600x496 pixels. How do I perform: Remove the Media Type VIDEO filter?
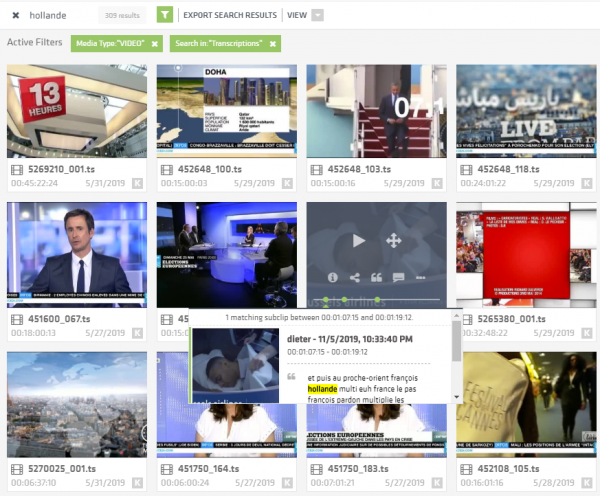point(155,44)
